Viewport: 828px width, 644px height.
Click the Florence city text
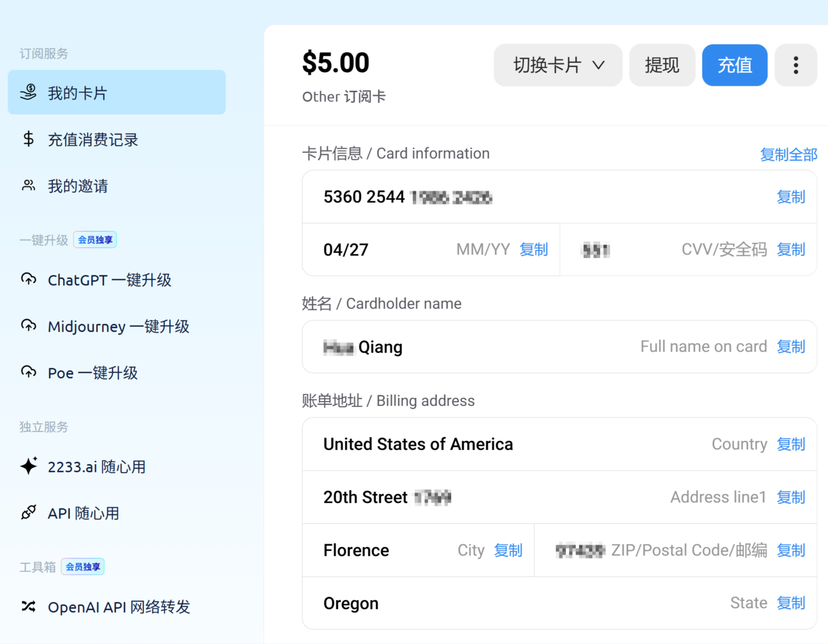click(356, 550)
